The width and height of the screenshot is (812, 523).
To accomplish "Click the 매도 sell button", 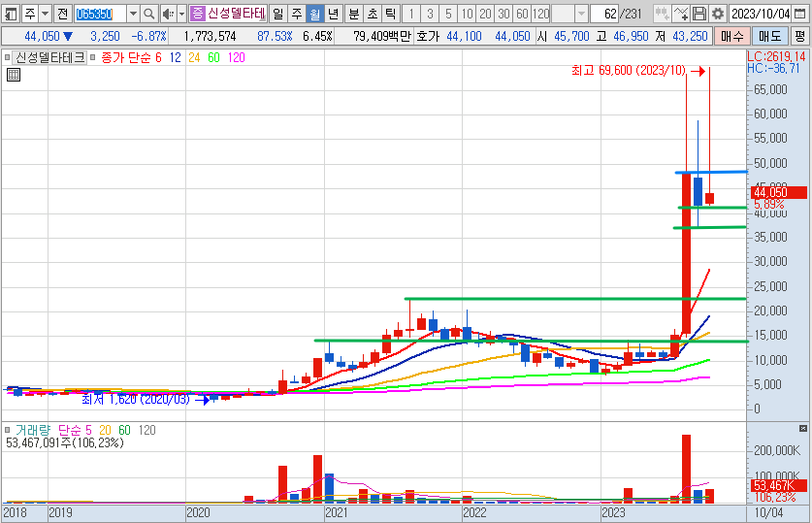I will click(770, 36).
